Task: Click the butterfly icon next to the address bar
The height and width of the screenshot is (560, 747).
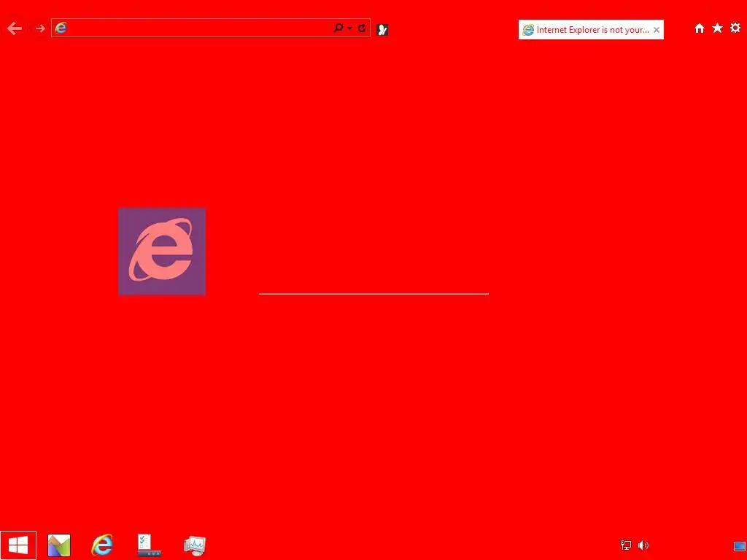Action: pos(382,29)
